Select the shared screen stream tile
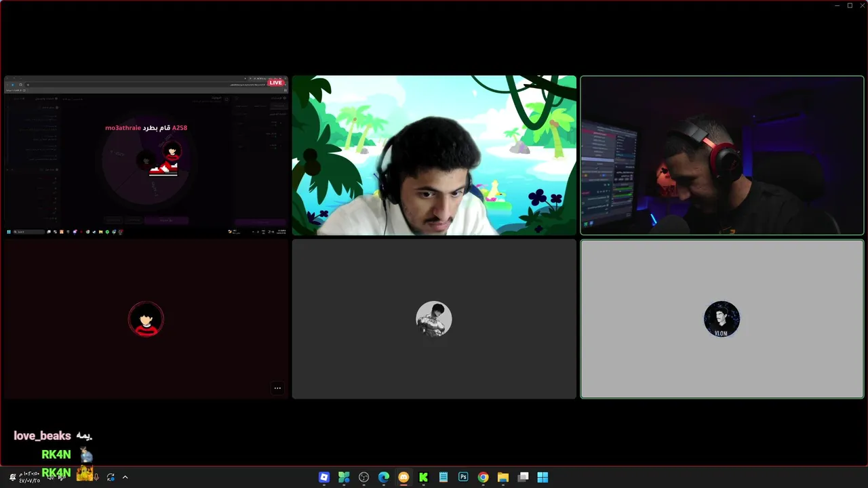 146,155
